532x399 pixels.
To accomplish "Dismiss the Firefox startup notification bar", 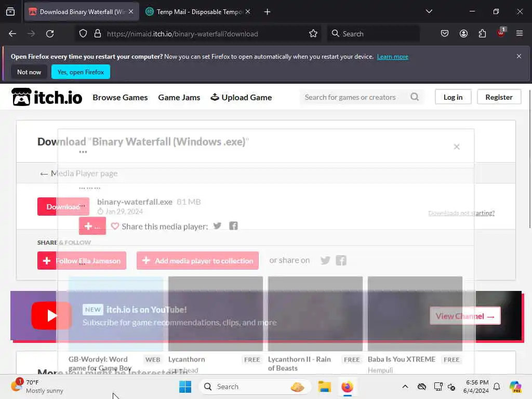I will 519,56.
